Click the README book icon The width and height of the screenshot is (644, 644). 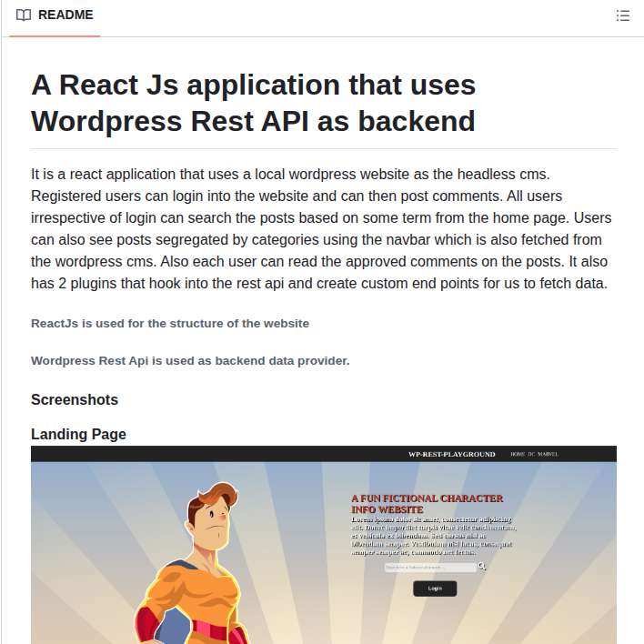coord(24,15)
